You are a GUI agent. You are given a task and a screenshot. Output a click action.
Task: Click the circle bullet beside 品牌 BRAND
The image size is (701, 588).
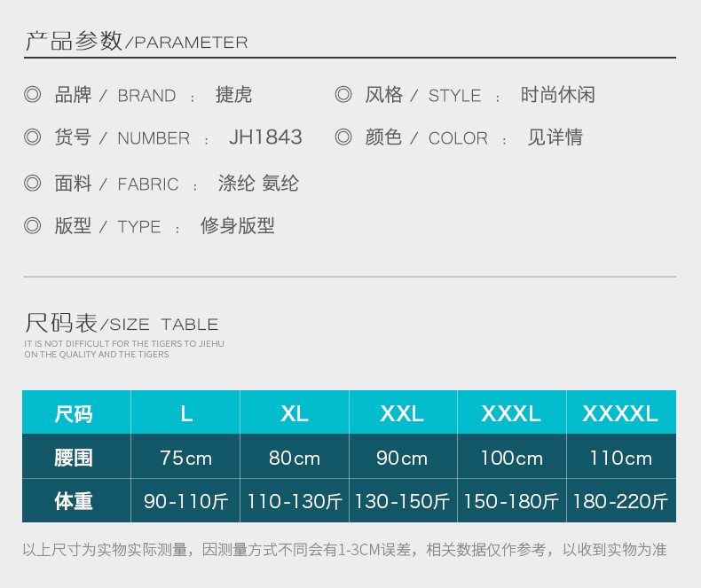click(33, 95)
